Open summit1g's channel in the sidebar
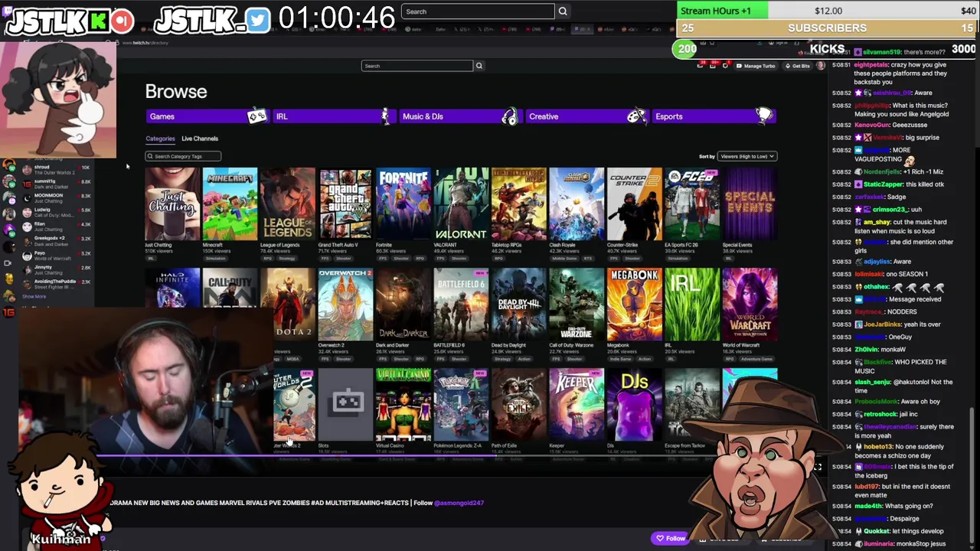The height and width of the screenshot is (551, 980). click(x=57, y=184)
